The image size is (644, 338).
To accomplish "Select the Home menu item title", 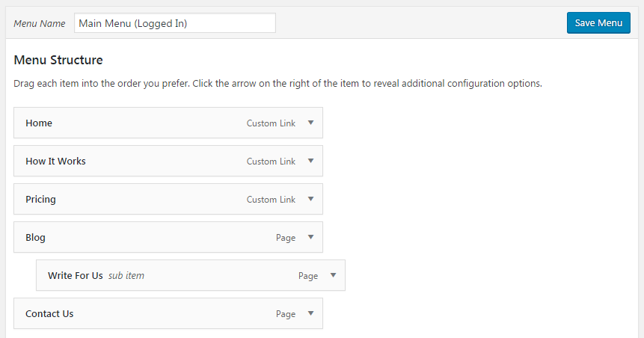I will [x=39, y=123].
